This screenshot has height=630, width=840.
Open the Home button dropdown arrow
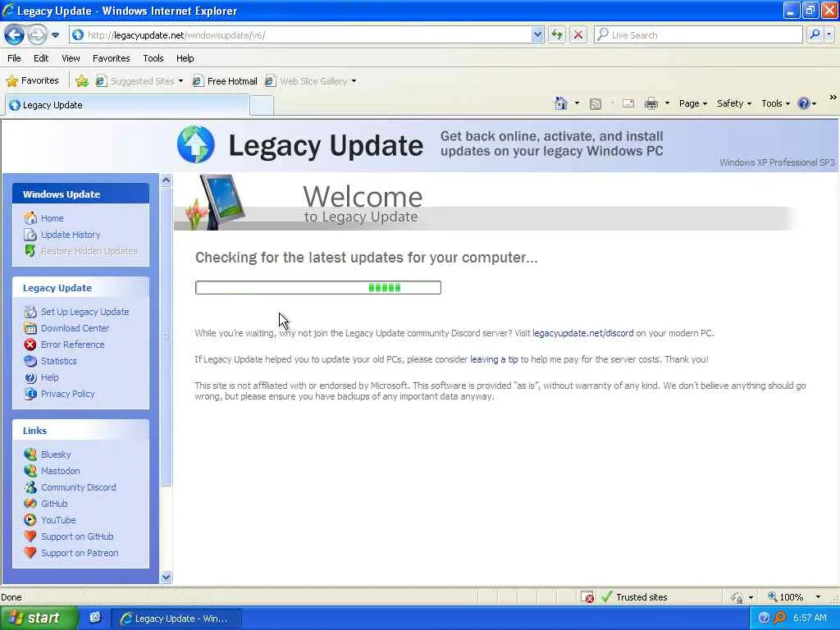[x=577, y=103]
